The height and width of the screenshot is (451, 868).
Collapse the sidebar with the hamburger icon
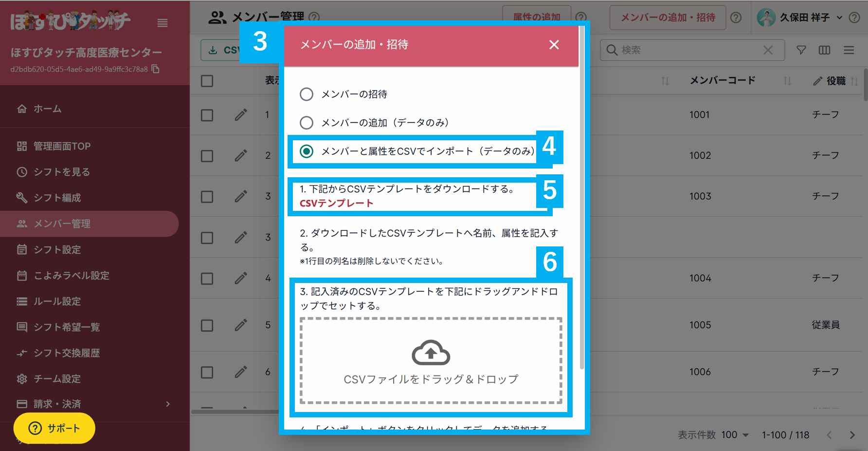163,22
